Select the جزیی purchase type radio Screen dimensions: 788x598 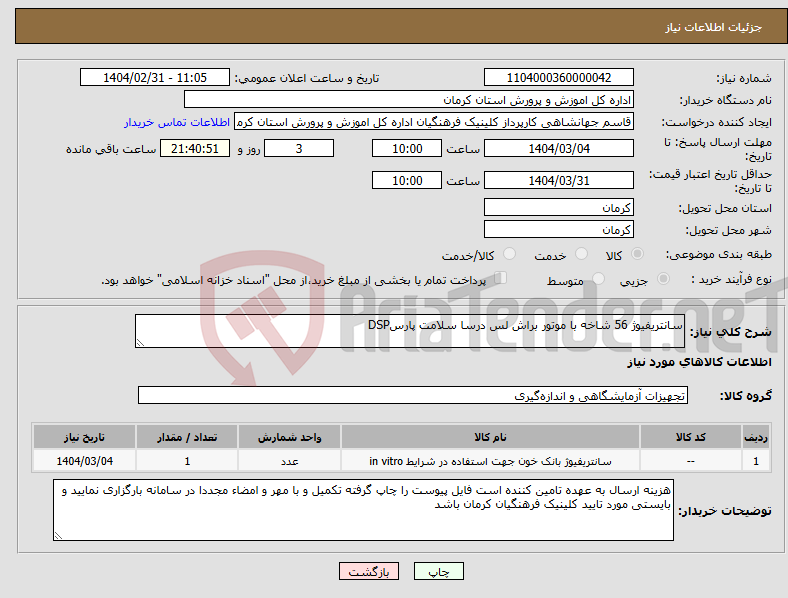[663, 279]
